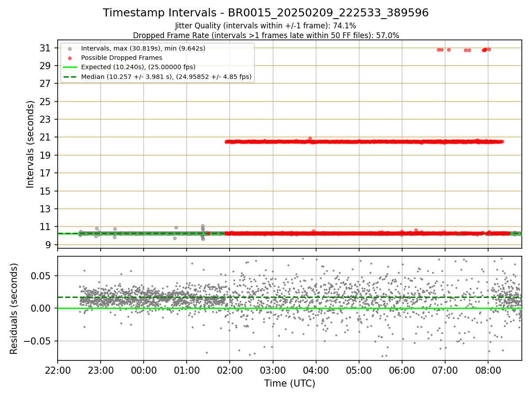Click the "Time (UTC)" x-axis label
532x399 pixels.
(x=289, y=383)
